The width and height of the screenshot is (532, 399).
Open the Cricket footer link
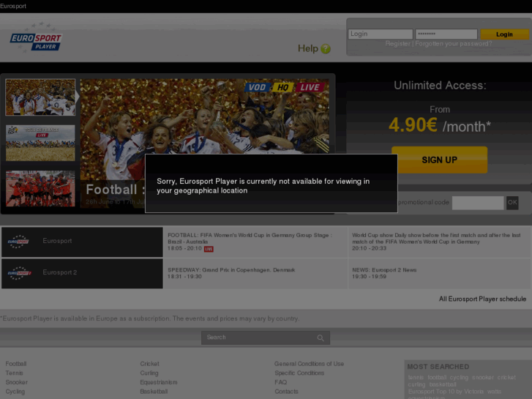click(149, 364)
